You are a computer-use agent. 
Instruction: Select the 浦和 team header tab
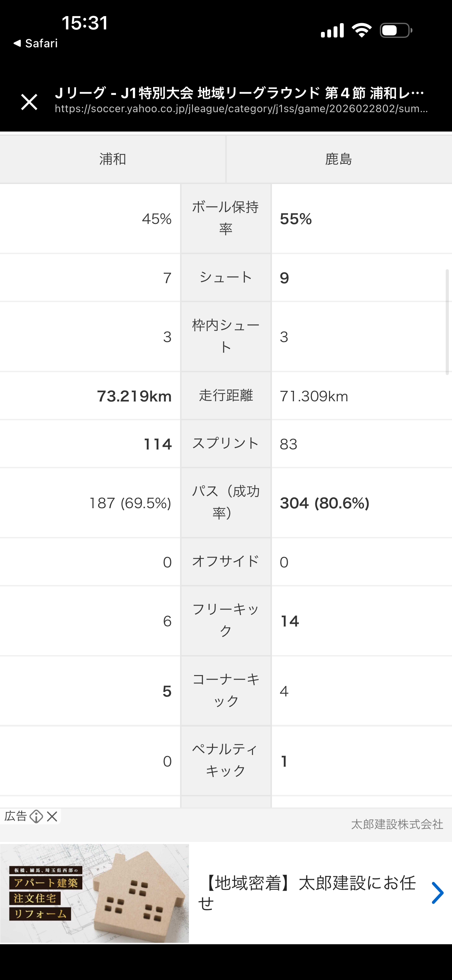click(x=112, y=159)
